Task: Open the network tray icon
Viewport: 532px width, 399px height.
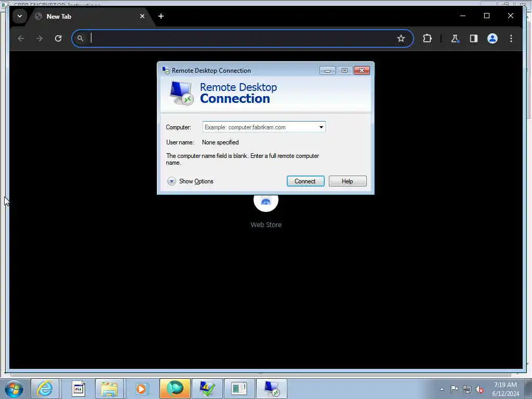Action: [x=467, y=389]
